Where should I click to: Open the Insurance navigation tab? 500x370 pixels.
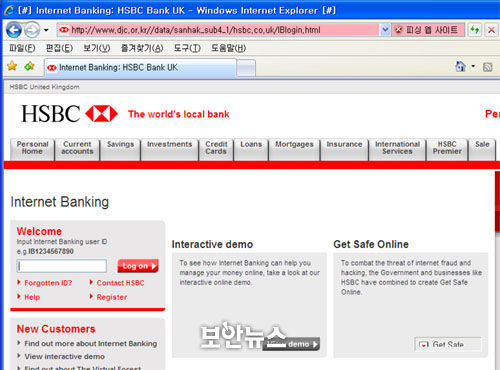pyautogui.click(x=344, y=148)
